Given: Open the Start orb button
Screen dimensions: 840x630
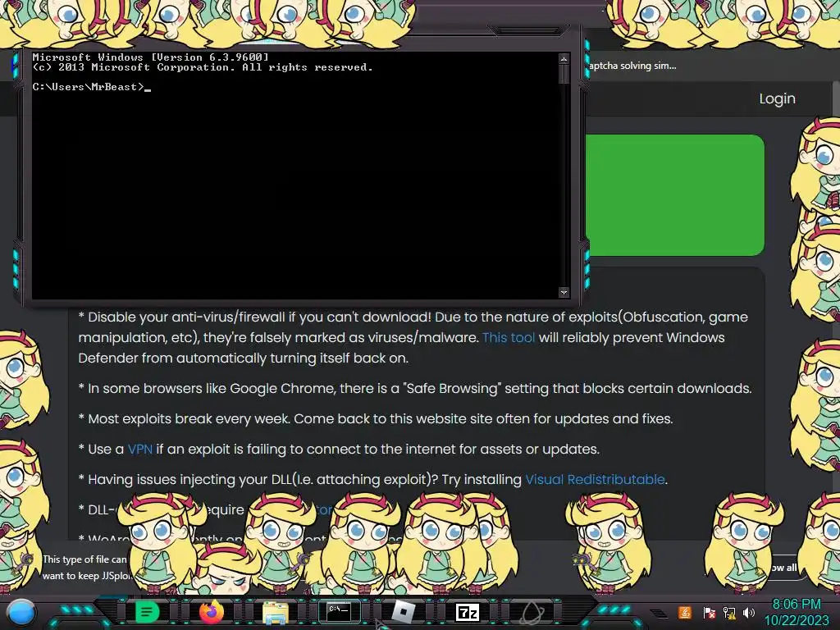Looking at the screenshot, I should click(x=21, y=614).
